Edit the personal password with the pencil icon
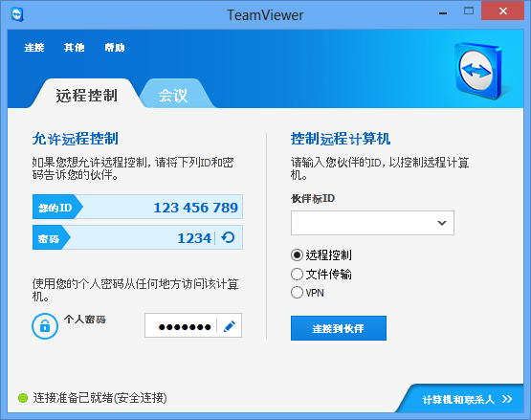Viewport: 531px width, 420px height. (x=230, y=326)
